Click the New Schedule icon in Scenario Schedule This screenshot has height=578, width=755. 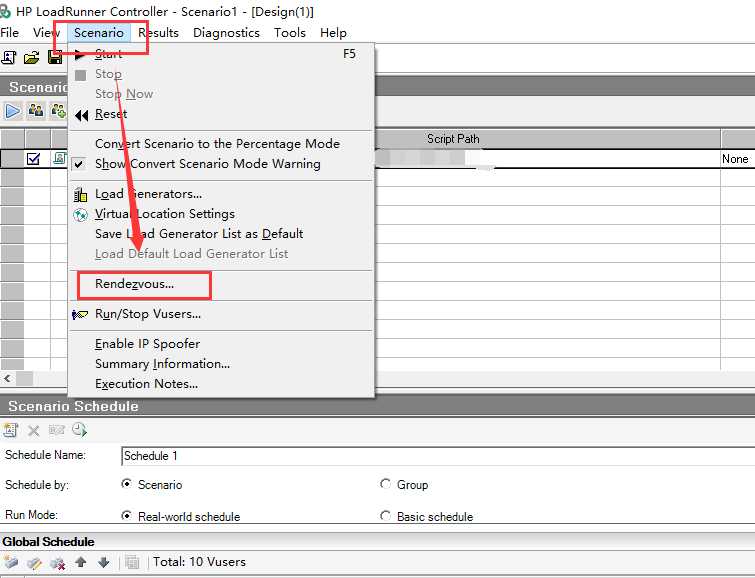(11, 430)
